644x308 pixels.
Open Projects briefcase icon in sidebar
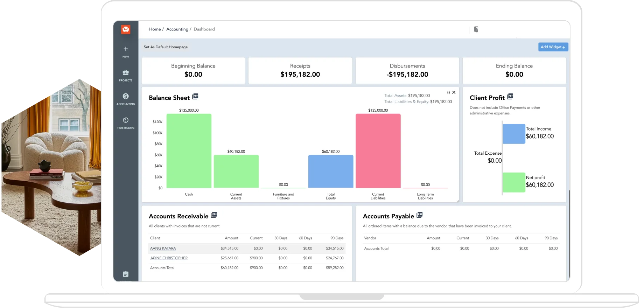click(x=126, y=73)
